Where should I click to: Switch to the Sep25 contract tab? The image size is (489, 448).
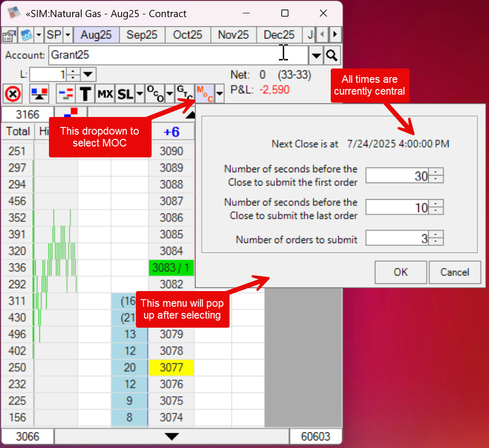142,35
